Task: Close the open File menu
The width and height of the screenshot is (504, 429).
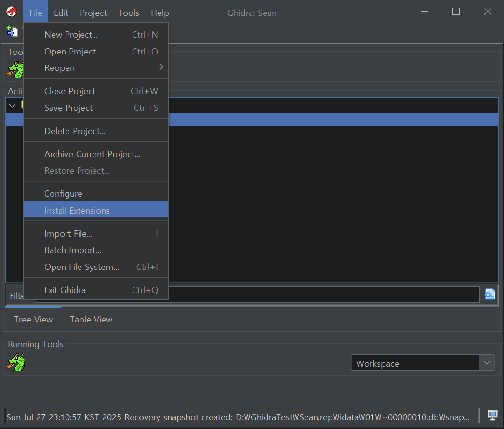Action: point(35,13)
